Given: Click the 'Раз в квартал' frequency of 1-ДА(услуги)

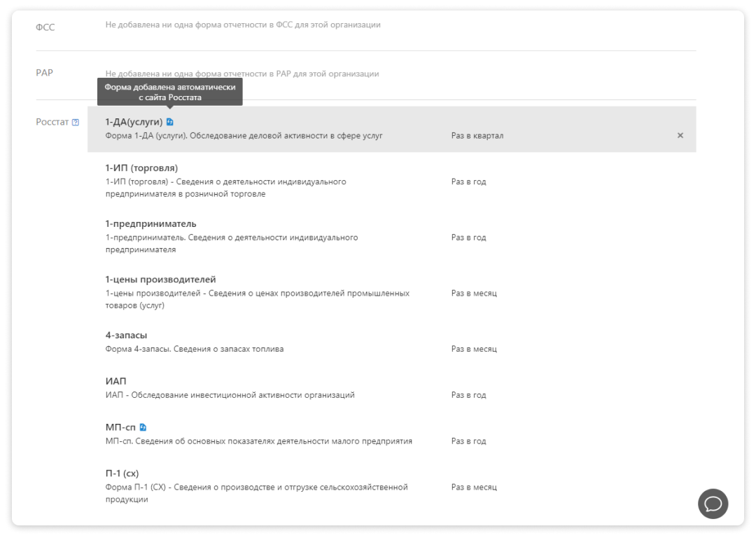Looking at the screenshot, I should (x=477, y=136).
